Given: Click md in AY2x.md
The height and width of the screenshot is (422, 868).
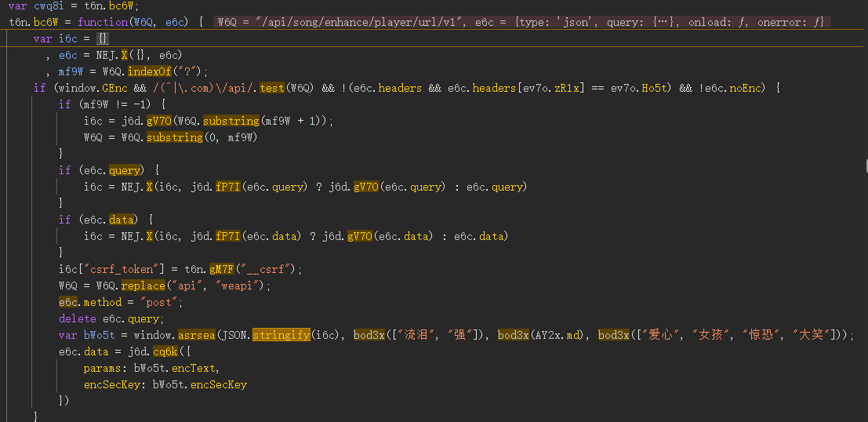Looking at the screenshot, I should [x=573, y=335].
